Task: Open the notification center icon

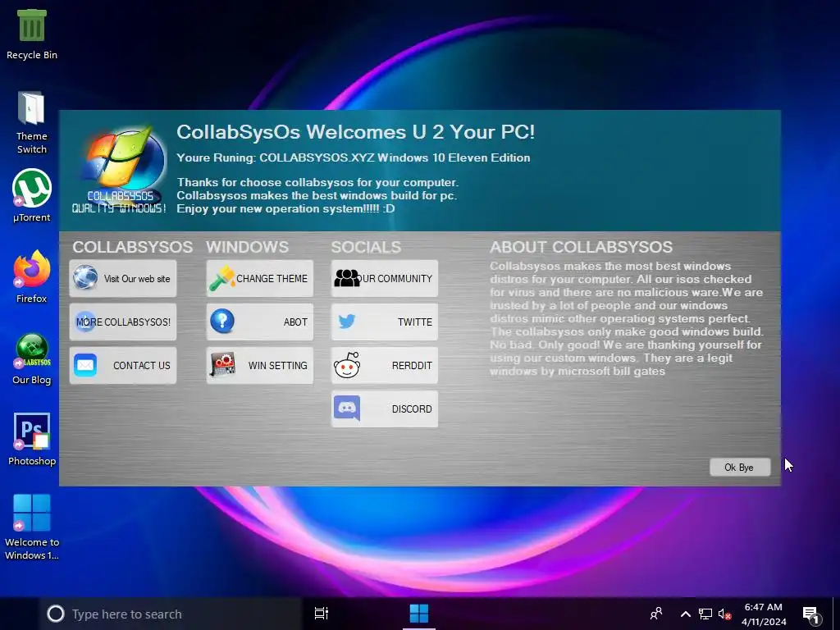Action: pyautogui.click(x=811, y=615)
